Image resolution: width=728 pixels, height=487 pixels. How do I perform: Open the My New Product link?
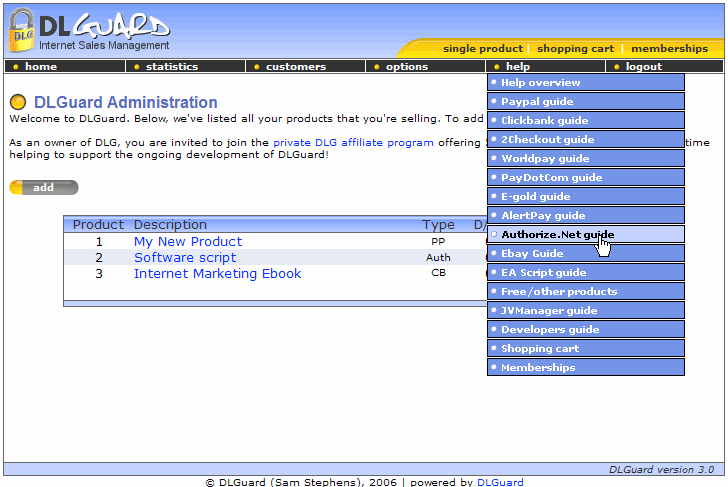(188, 242)
